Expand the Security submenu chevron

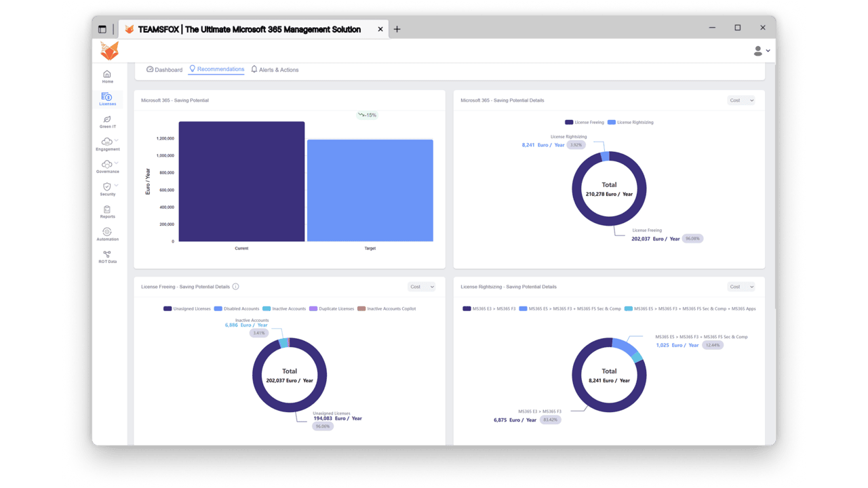coord(117,186)
